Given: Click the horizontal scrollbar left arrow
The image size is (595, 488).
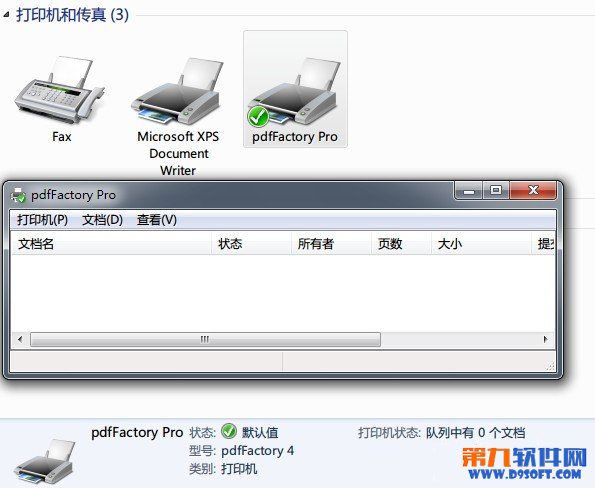Looking at the screenshot, I should tap(20, 339).
